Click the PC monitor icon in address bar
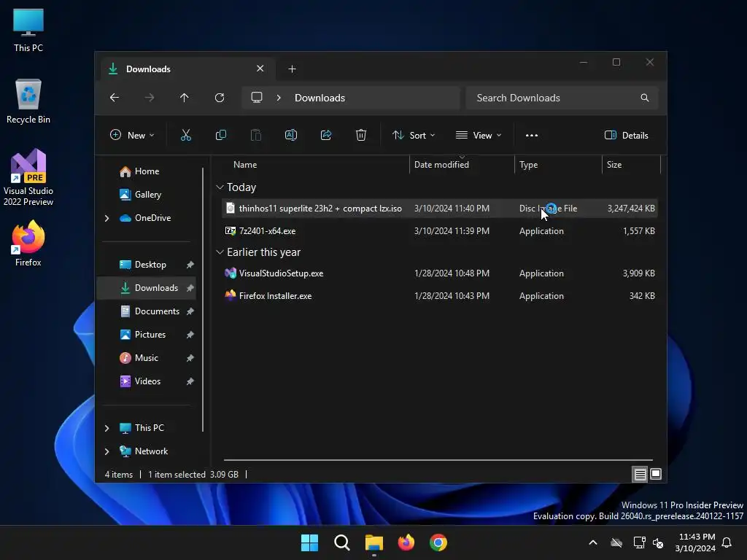747x560 pixels. point(257,98)
